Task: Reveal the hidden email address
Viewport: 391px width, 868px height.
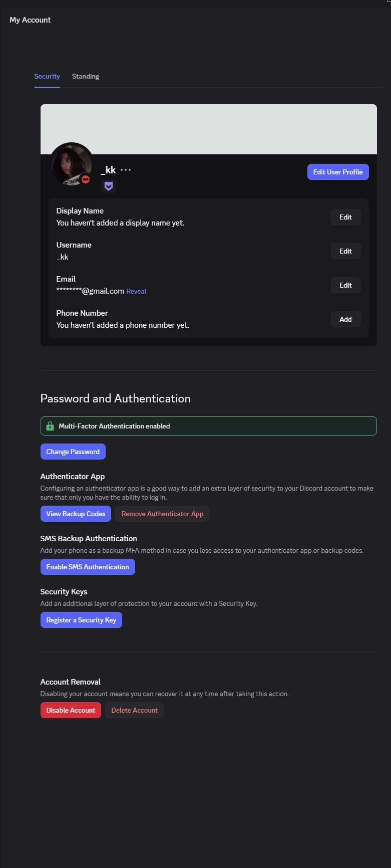Action: [x=136, y=291]
